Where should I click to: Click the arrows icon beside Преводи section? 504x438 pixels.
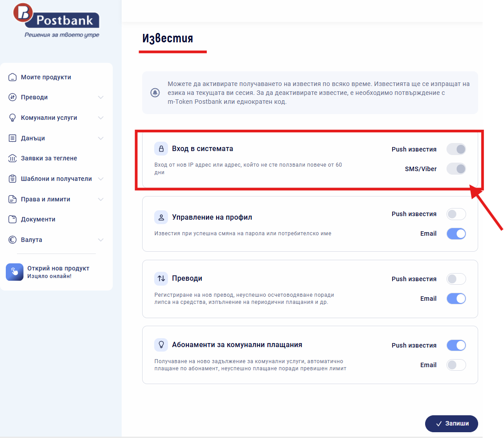(x=161, y=278)
